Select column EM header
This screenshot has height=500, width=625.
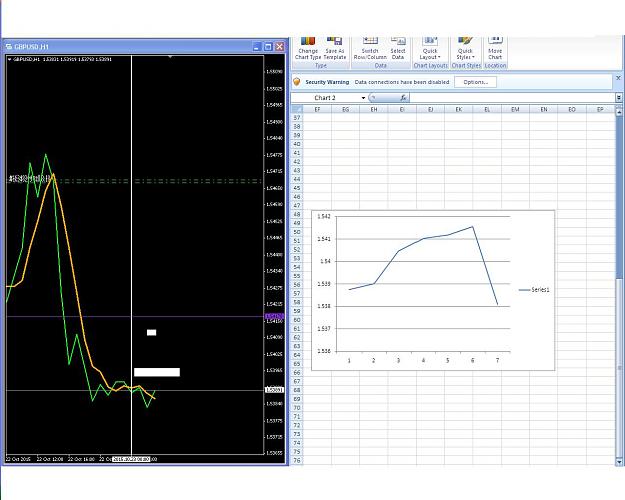coord(515,109)
